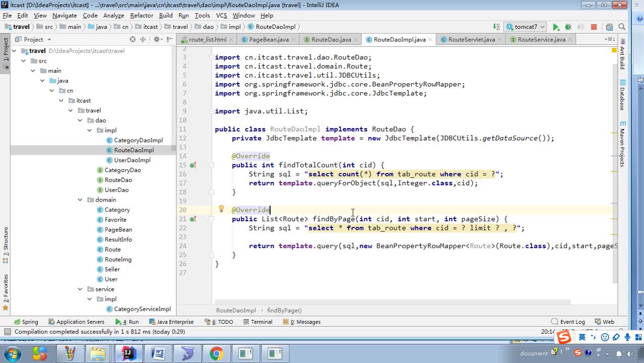Click the Windows Start button
The image size is (644, 363).
click(x=12, y=353)
